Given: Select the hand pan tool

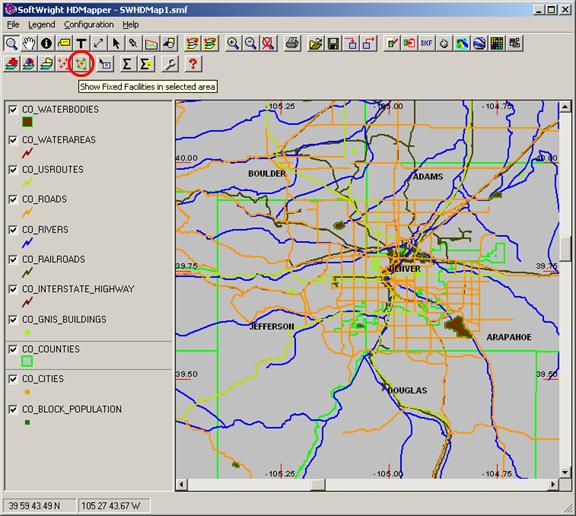Looking at the screenshot, I should coord(29,44).
